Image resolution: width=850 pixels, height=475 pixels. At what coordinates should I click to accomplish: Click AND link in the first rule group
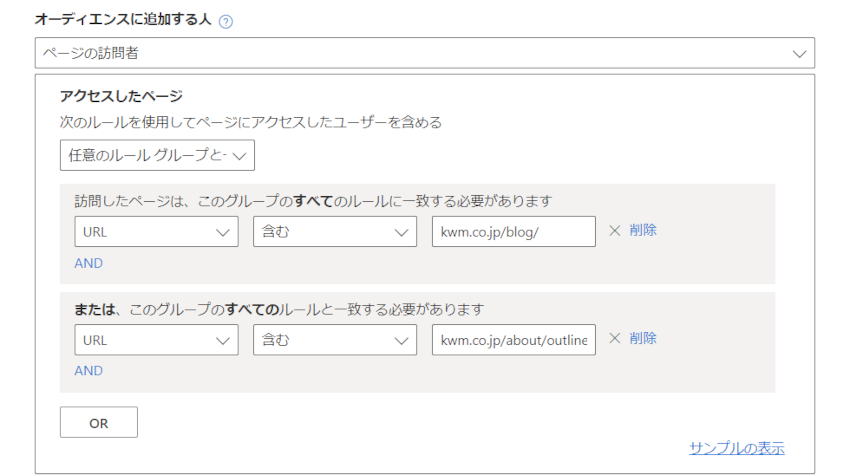pyautogui.click(x=88, y=264)
